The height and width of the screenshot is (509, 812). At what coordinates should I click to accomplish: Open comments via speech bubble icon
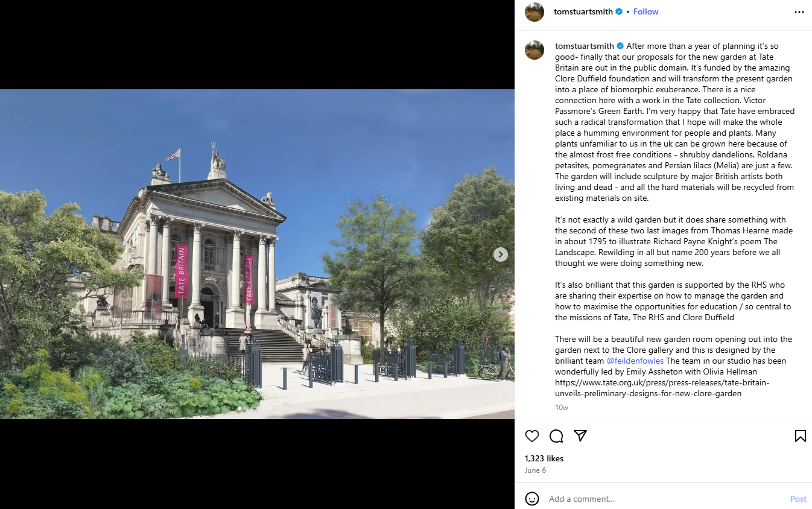pos(556,436)
